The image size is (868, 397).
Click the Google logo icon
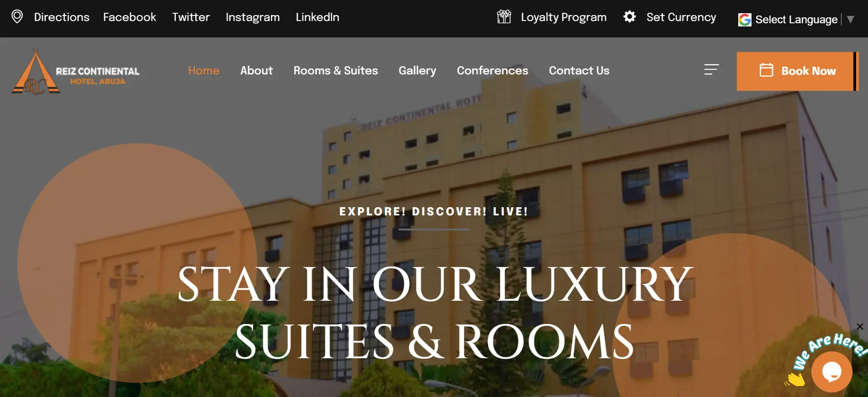point(745,20)
